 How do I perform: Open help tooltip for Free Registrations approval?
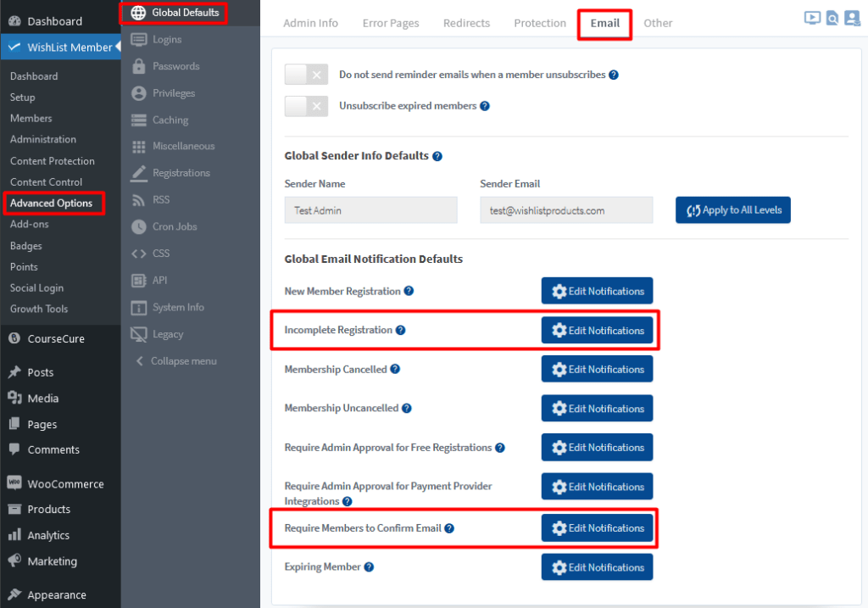(x=500, y=448)
